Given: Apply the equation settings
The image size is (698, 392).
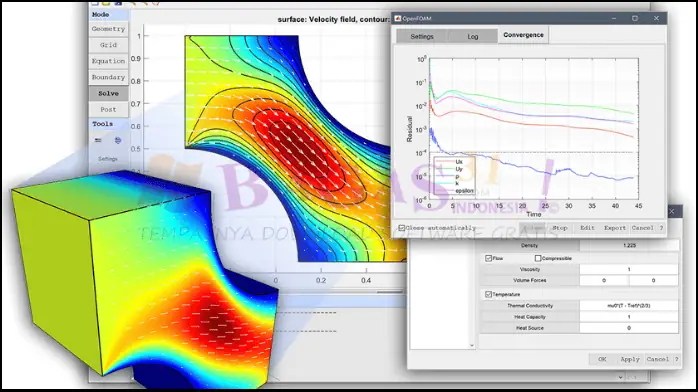Looking at the screenshot, I should click(630, 359).
